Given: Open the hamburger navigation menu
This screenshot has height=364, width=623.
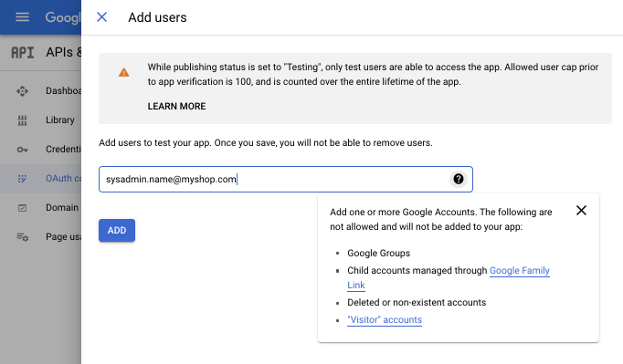Looking at the screenshot, I should click(22, 17).
